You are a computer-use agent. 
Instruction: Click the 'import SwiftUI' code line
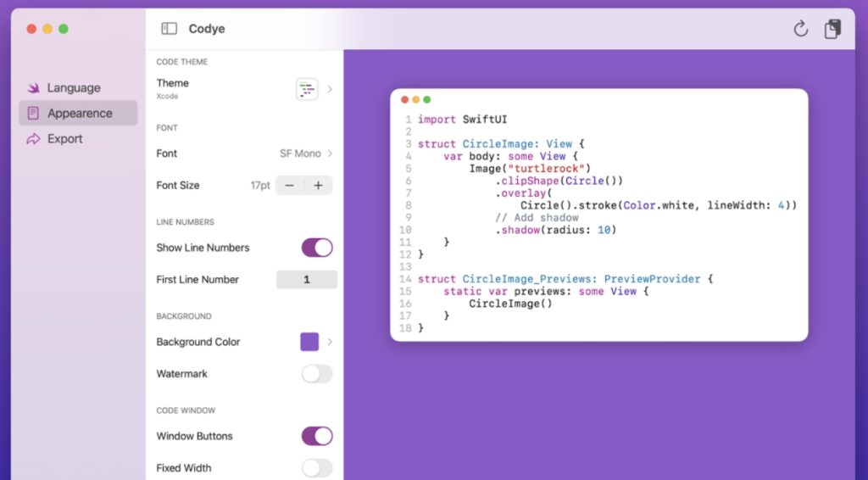[x=462, y=120]
